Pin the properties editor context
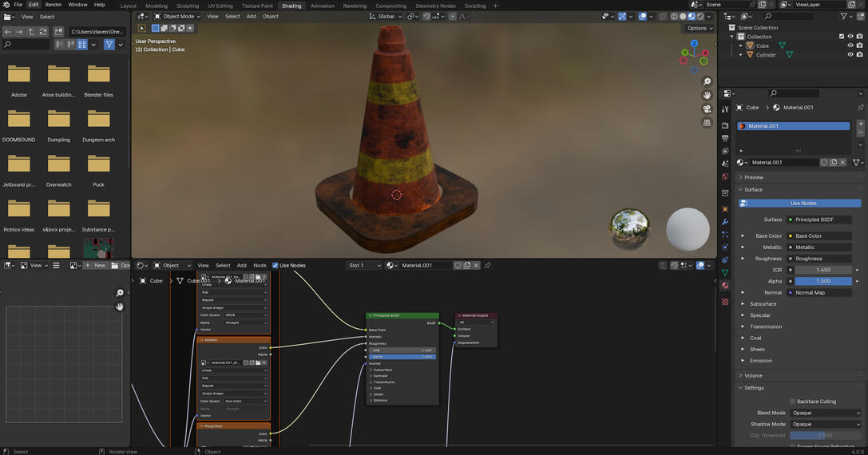Viewport: 868px width, 455px height. pyautogui.click(x=860, y=108)
